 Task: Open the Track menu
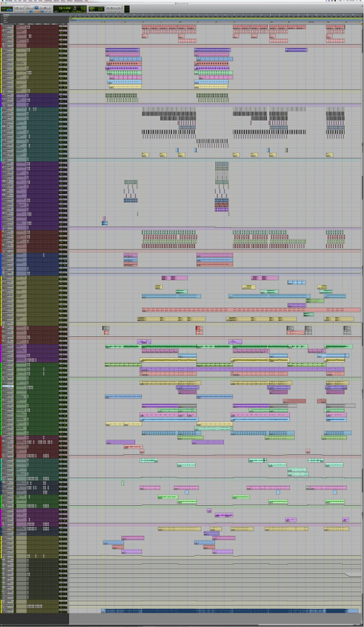coord(30,1)
